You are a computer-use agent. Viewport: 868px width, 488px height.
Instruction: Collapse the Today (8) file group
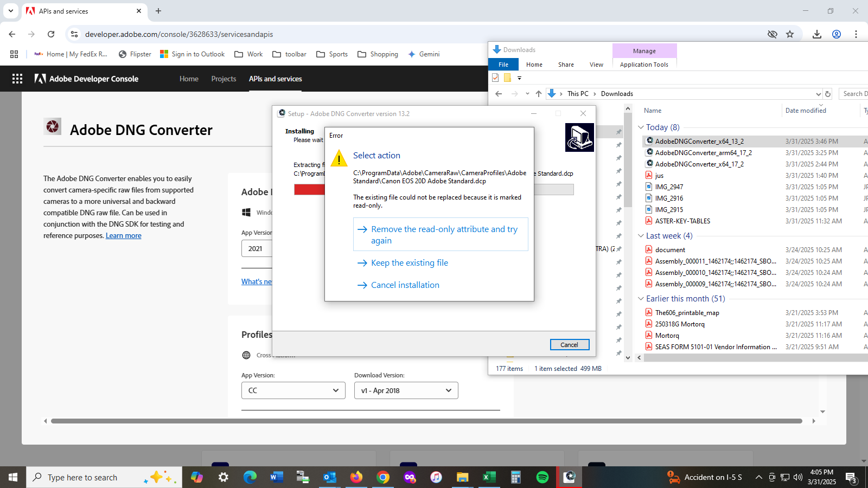[641, 127]
